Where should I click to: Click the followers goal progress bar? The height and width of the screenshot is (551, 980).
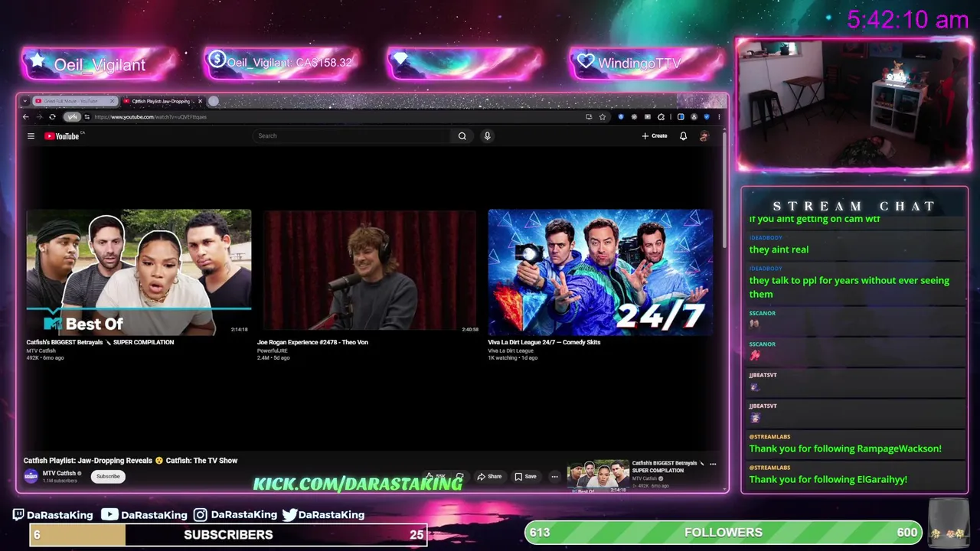tap(724, 533)
